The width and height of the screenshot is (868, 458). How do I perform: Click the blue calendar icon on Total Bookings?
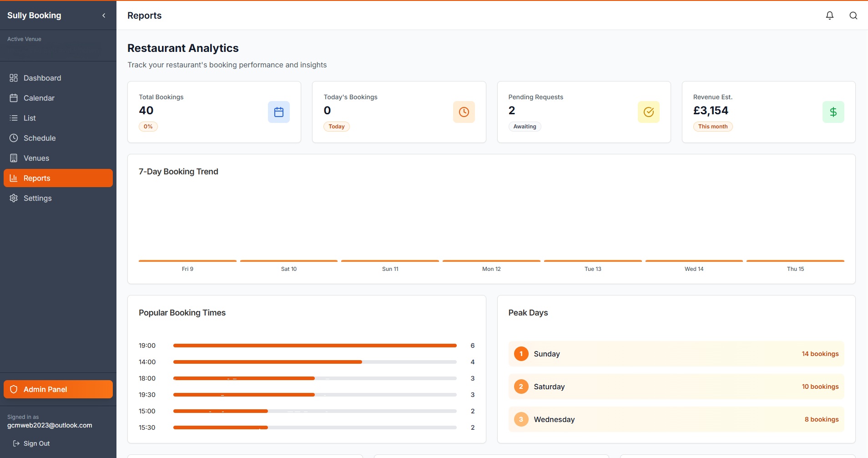pos(278,112)
